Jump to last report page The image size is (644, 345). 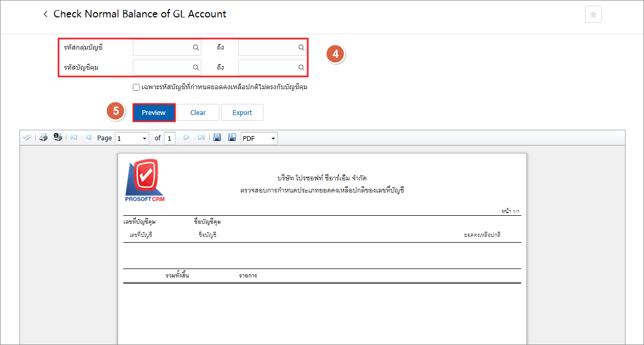pos(201,138)
